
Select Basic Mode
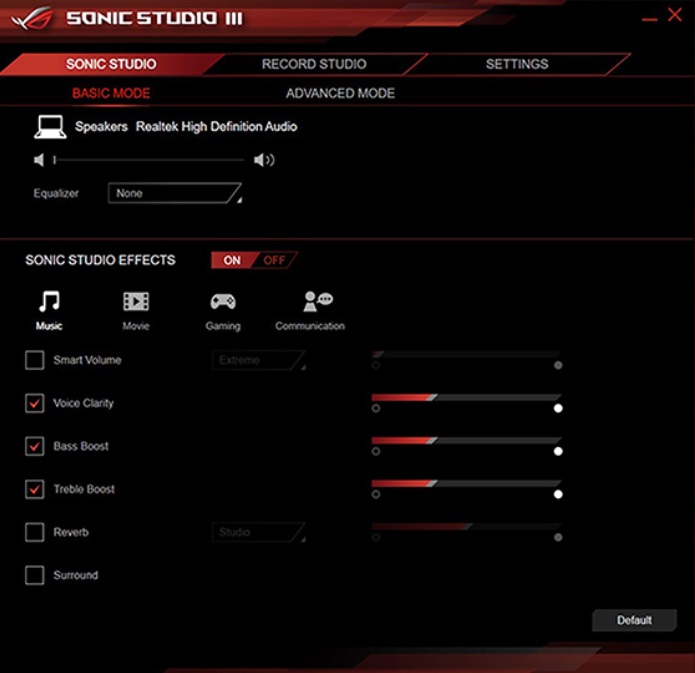(111, 93)
